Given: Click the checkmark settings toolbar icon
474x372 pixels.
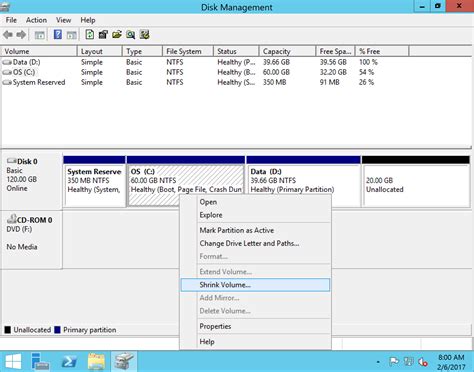Looking at the screenshot, I should 144,34.
